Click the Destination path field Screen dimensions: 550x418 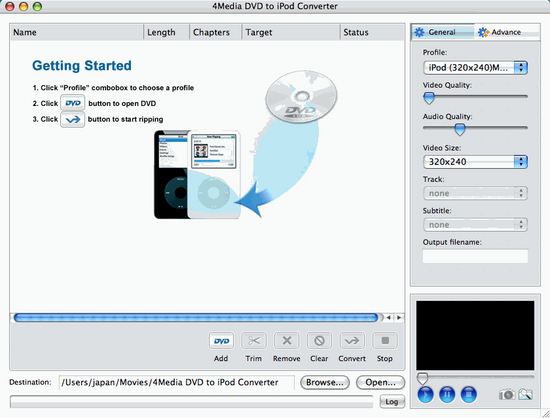177,382
